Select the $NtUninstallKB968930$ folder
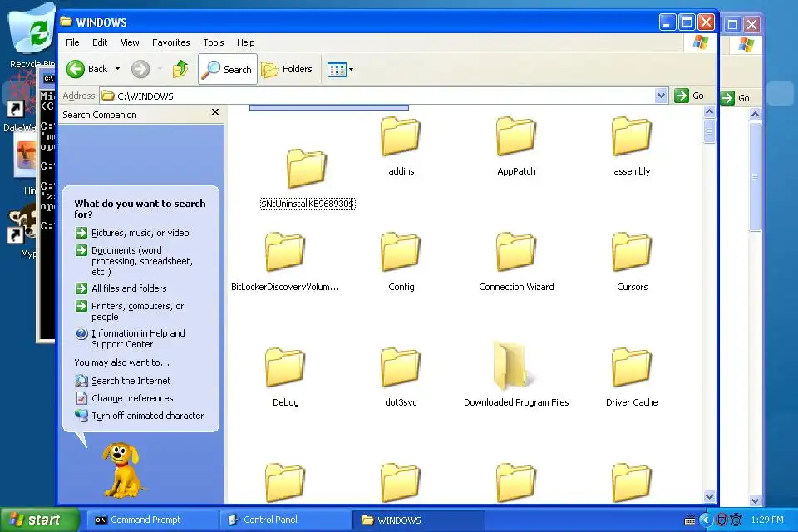 click(x=308, y=180)
